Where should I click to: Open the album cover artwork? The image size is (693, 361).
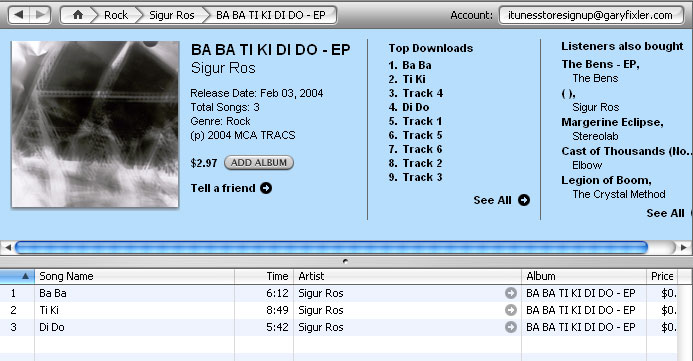pyautogui.click(x=95, y=124)
